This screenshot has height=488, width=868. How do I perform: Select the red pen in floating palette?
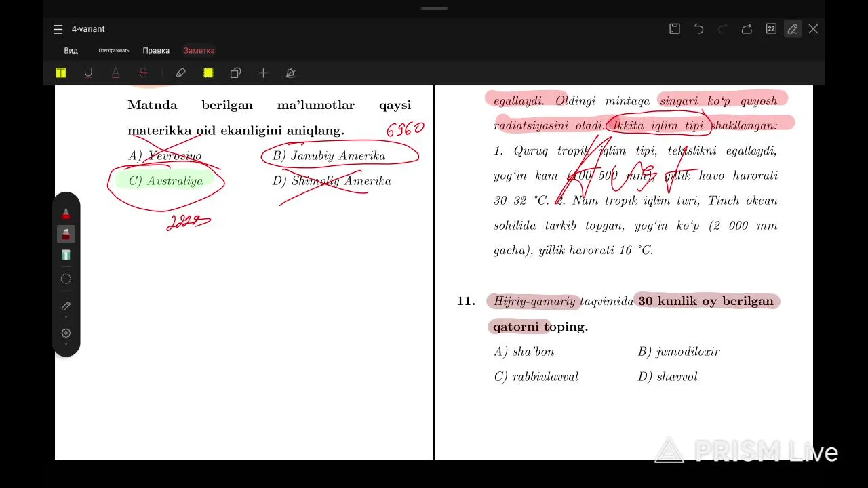(x=66, y=213)
